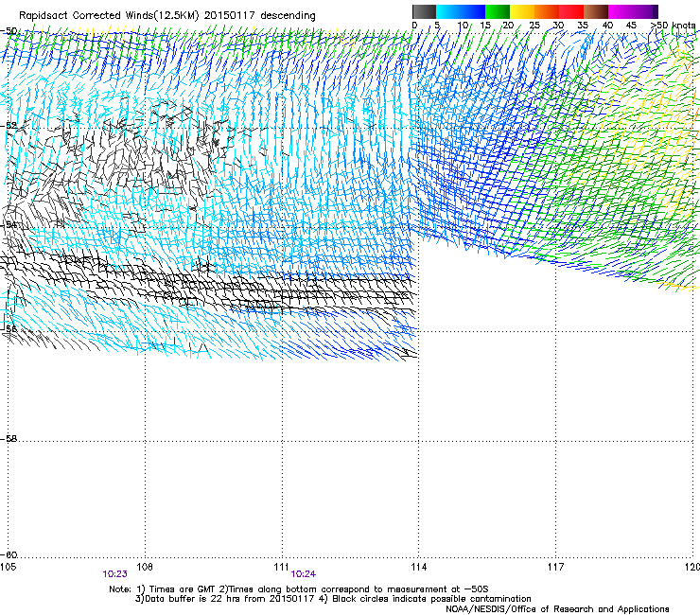
Task: Click the longitude label "111"
Action: point(282,567)
